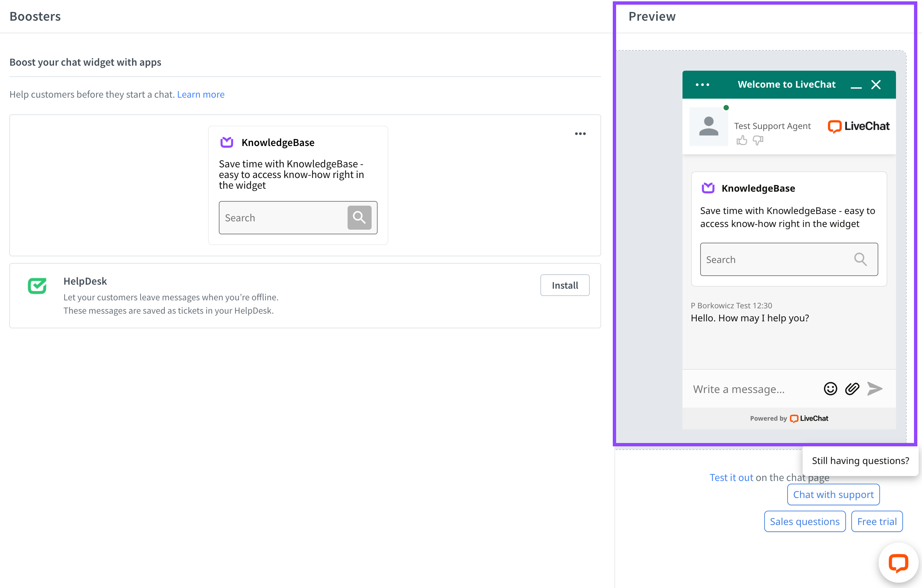
Task: Open the emoji picker in chat widget
Action: 830,389
